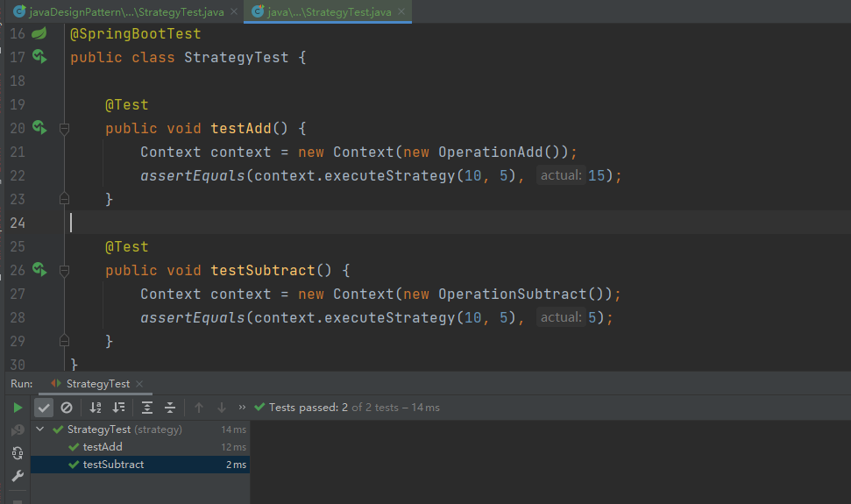This screenshot has width=851, height=504.
Task: Click the 'actual: 15' hint on line 22
Action: [x=572, y=175]
